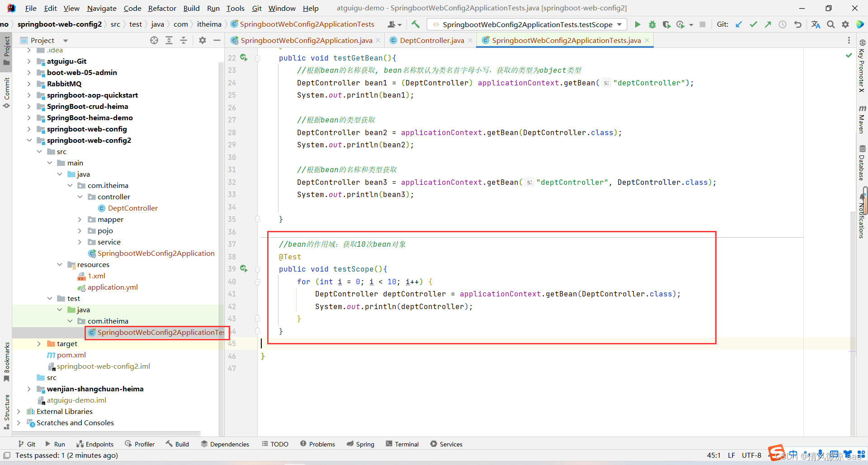
Task: Select DeptController class in project tree
Action: 132,208
